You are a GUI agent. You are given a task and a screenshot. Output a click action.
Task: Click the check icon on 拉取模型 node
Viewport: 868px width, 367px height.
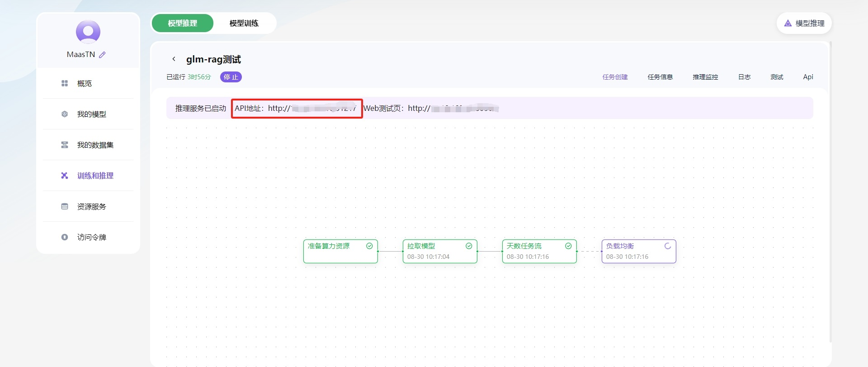(x=469, y=246)
